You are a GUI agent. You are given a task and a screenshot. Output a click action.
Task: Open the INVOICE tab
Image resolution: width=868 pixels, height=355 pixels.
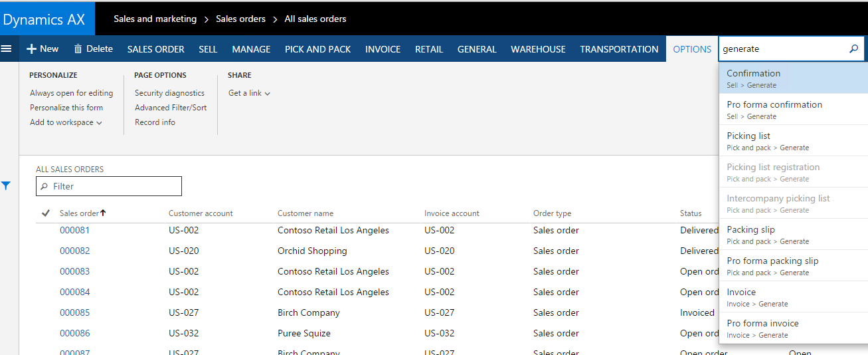[383, 49]
